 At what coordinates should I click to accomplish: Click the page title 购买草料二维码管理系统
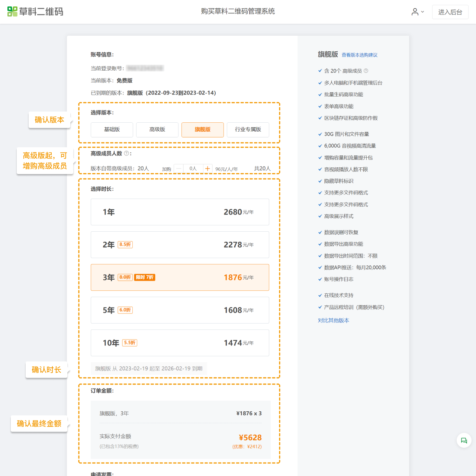click(238, 12)
